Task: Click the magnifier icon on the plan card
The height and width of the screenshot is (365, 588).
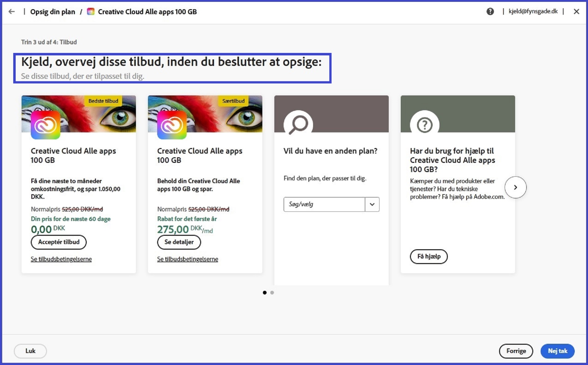Action: pos(298,125)
